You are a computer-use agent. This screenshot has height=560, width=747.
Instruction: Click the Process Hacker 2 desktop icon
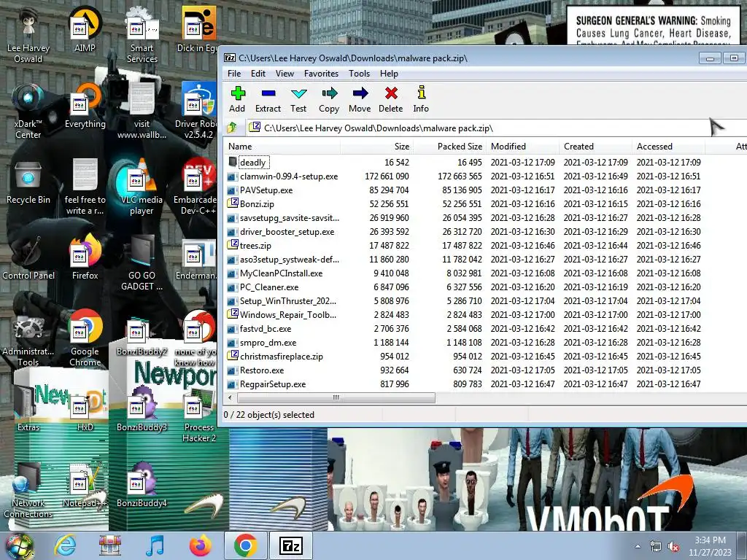(198, 414)
